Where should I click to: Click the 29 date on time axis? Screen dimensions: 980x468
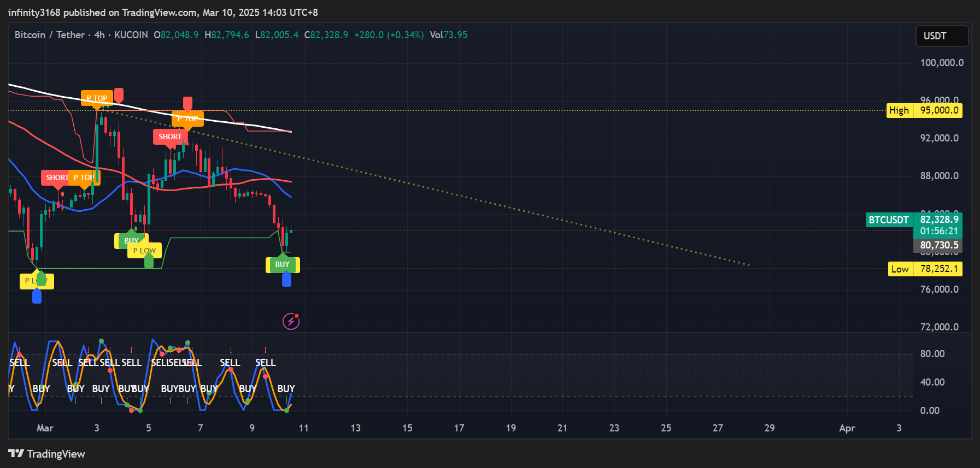(770, 428)
